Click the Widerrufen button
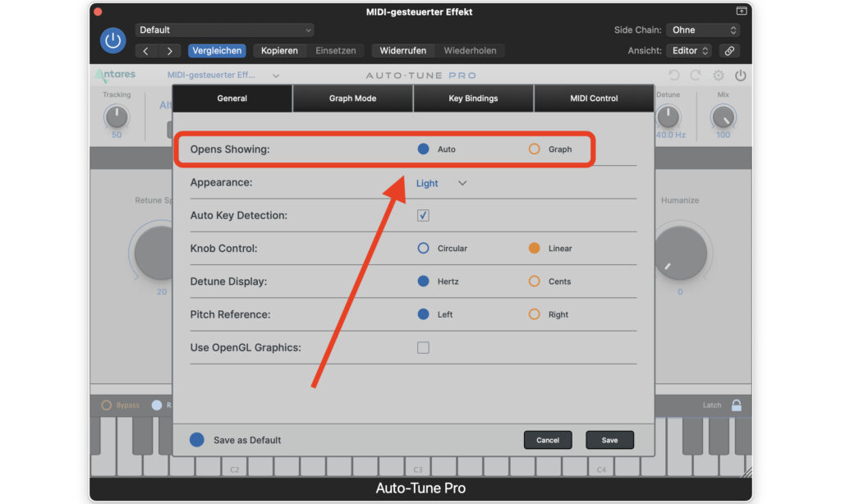Viewport: 841px width, 504px height. 403,51
